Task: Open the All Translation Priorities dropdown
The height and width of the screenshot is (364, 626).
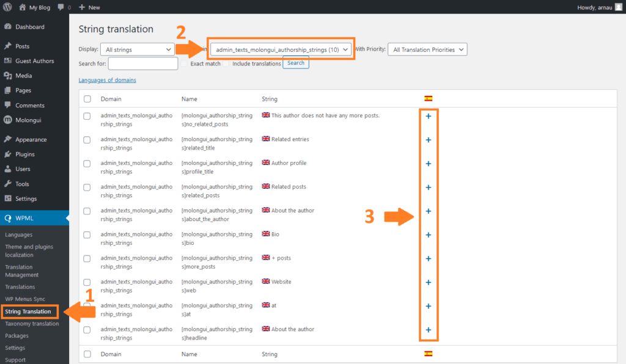Action: 427,49
